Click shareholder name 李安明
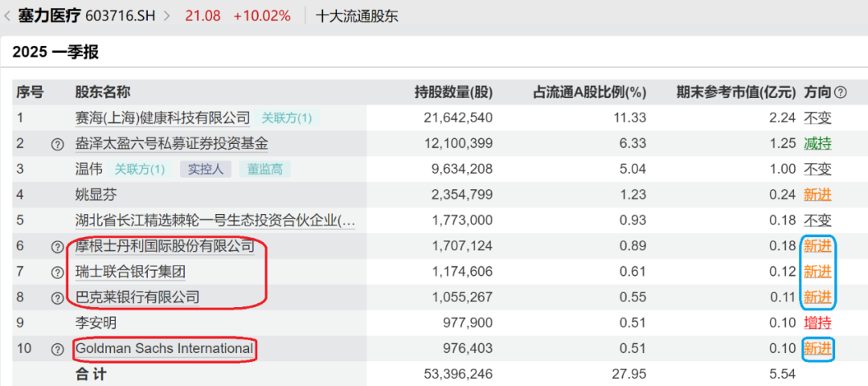Image resolution: width=868 pixels, height=386 pixels. pos(96,322)
